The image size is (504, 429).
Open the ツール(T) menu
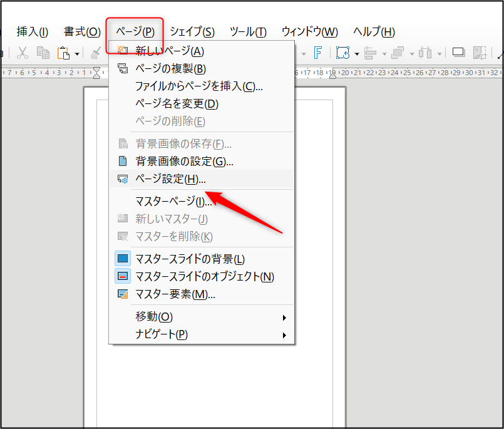248,32
